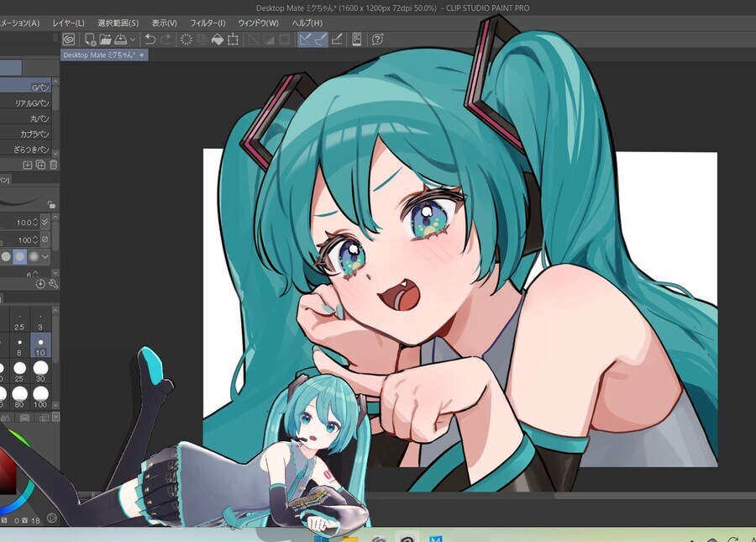Viewport: 756px width, 542px height.
Task: Undo the last action
Action: 150,39
